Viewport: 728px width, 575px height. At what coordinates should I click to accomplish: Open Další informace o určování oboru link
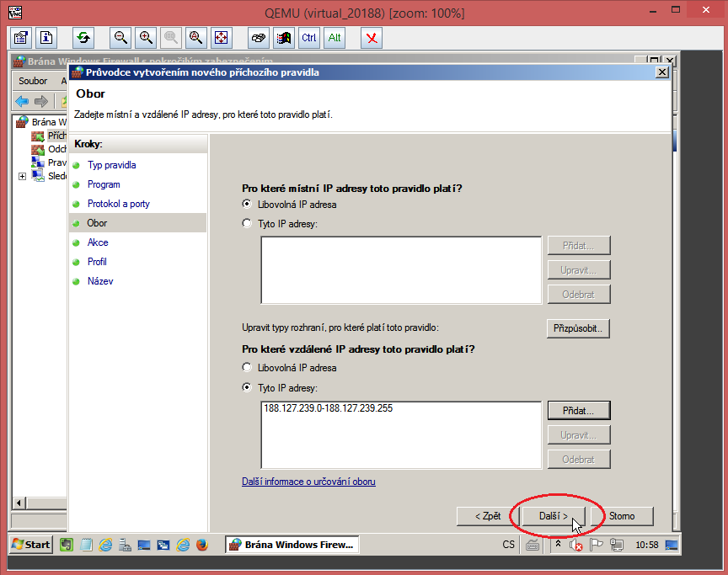308,482
